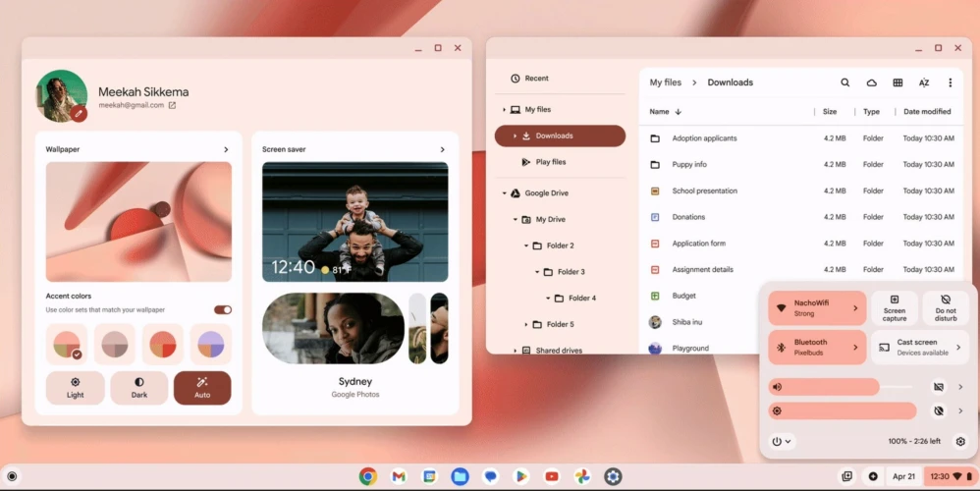Screen dimensions: 980x491
Task: Choose the Dark theme button
Action: coord(138,388)
